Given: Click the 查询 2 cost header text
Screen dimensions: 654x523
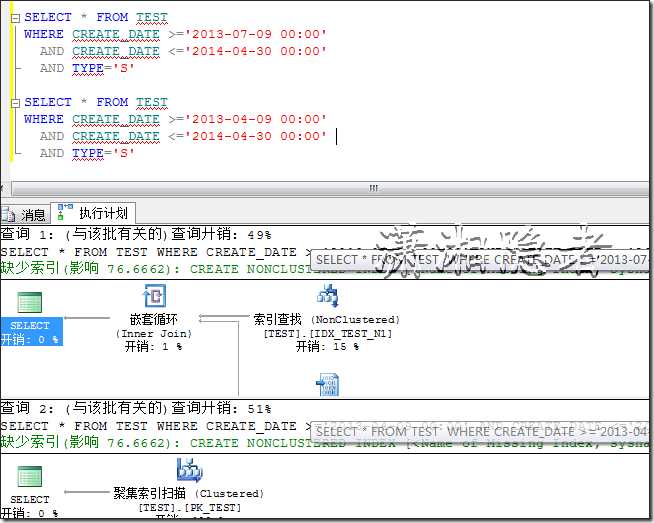Looking at the screenshot, I should point(136,408).
